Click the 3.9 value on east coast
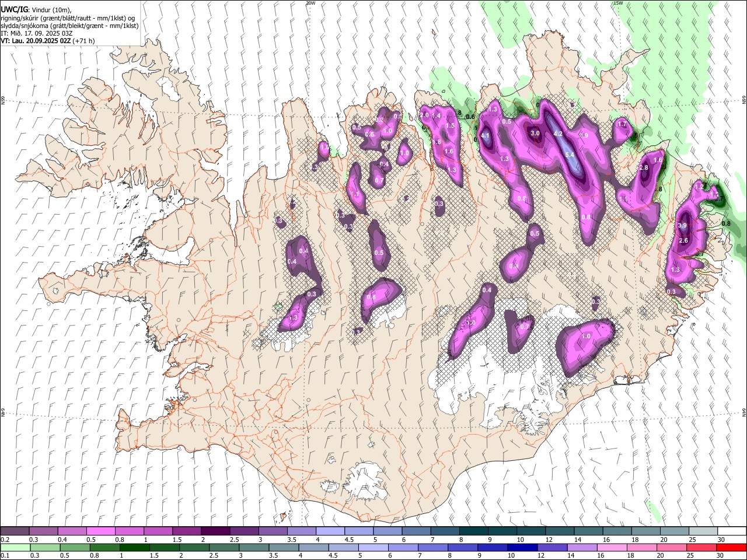Screen dimensions: 747x560 point(682,225)
